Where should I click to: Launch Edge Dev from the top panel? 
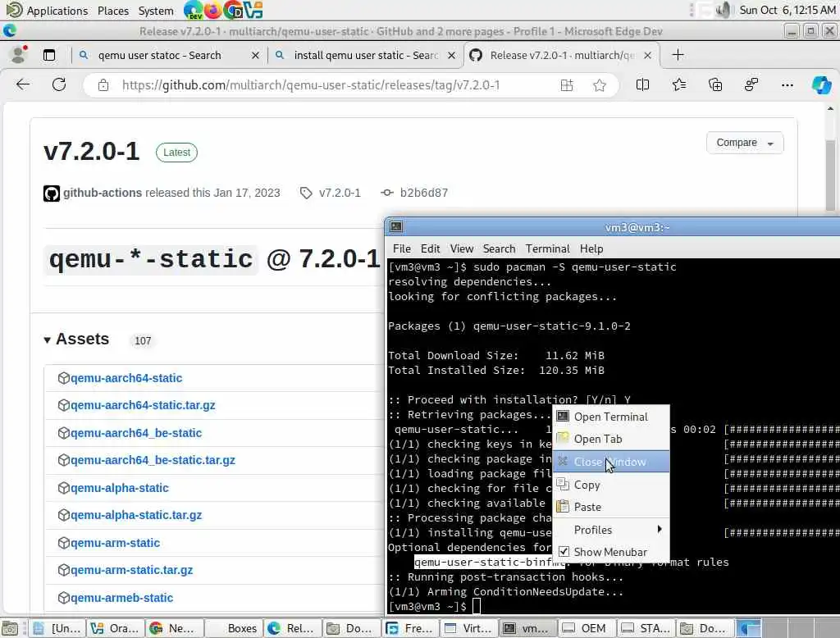[192, 10]
